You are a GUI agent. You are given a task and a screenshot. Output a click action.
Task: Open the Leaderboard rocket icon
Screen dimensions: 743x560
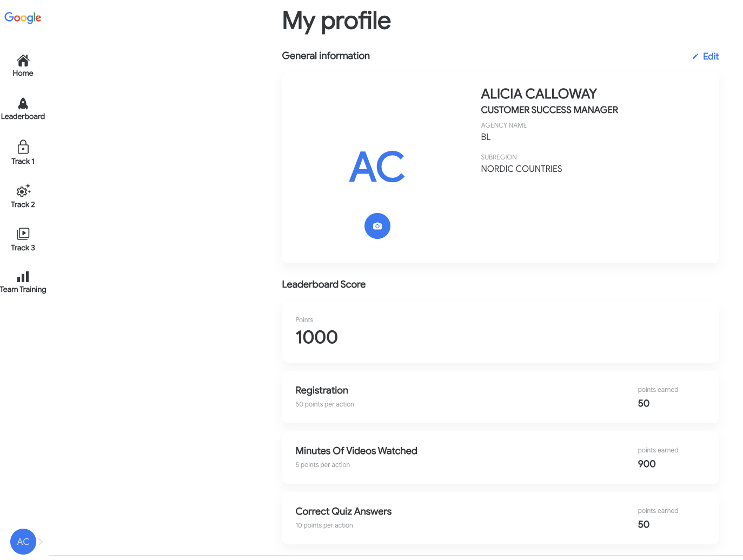[23, 103]
